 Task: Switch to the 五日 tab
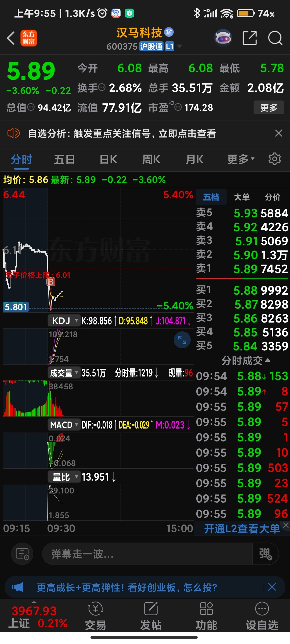[64, 159]
